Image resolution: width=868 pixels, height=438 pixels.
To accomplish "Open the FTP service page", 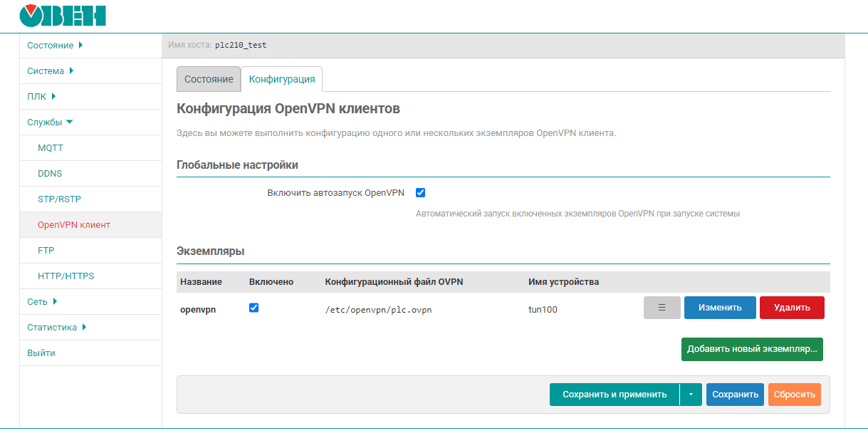I will tap(46, 251).
